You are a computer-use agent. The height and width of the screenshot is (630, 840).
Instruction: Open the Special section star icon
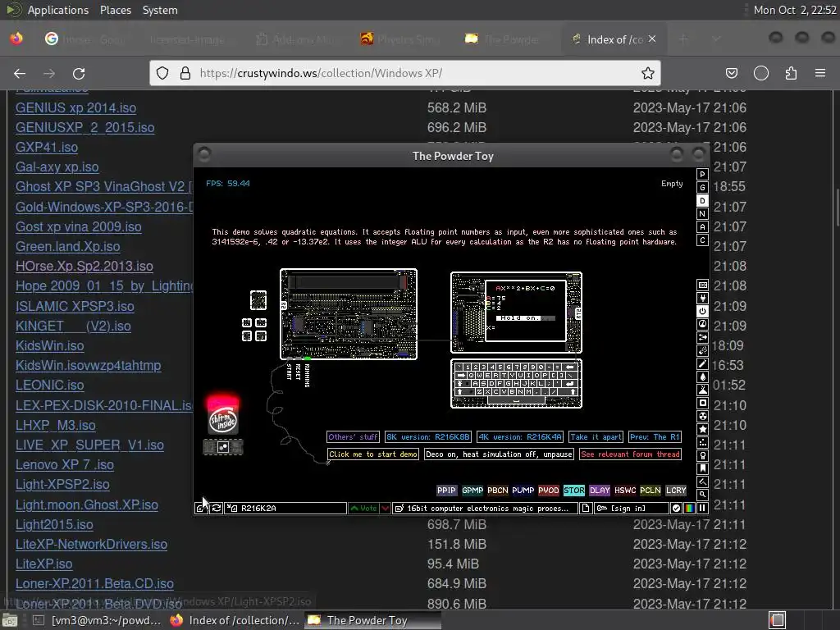(702, 429)
